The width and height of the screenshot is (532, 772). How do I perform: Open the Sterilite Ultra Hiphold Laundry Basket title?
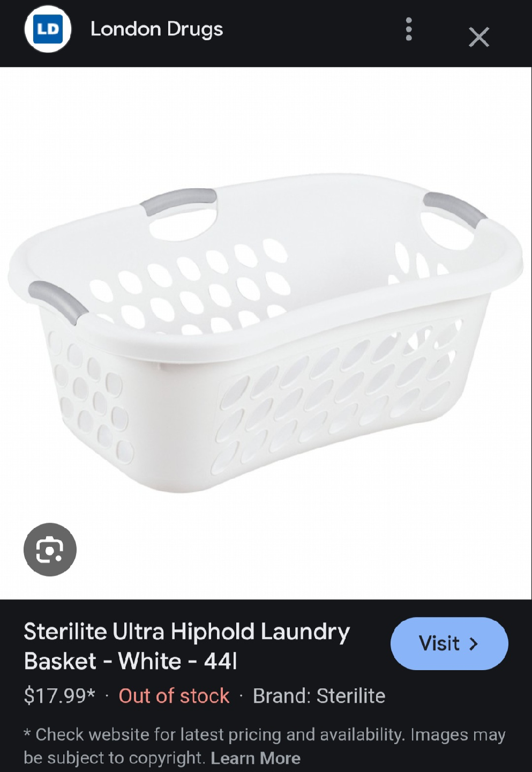coord(186,646)
